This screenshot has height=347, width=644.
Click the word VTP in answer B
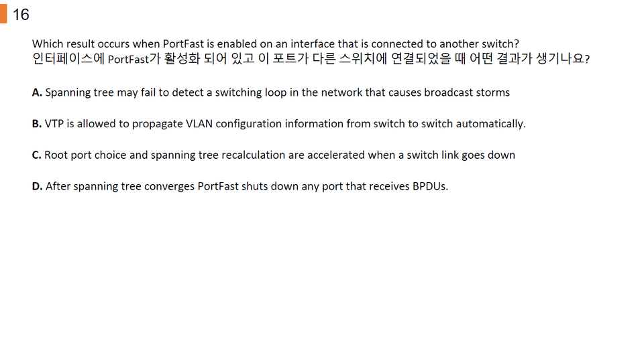click(54, 124)
